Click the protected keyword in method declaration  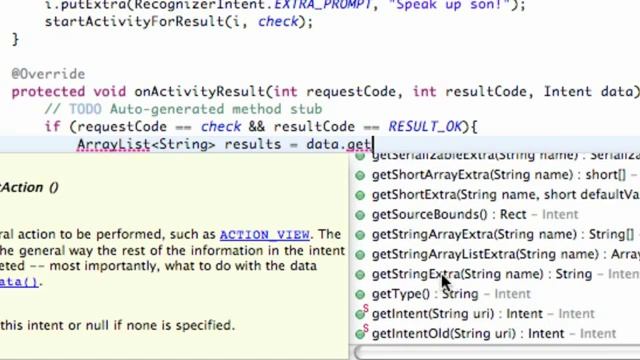point(48,92)
